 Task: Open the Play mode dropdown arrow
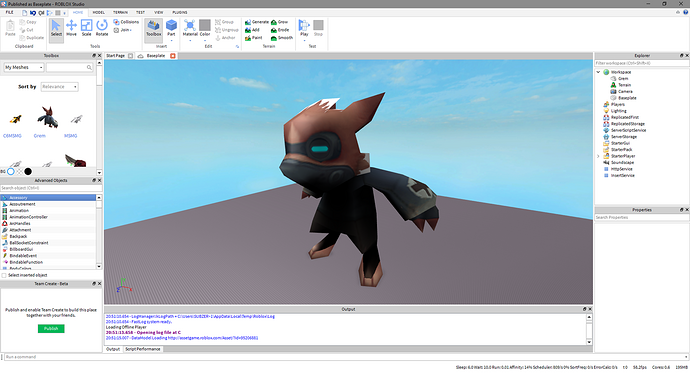(304, 40)
